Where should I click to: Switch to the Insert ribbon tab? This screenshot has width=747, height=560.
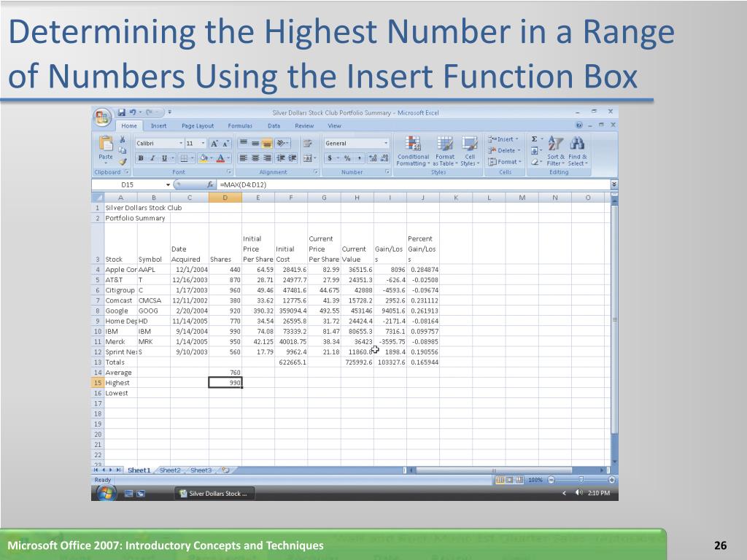coord(158,125)
